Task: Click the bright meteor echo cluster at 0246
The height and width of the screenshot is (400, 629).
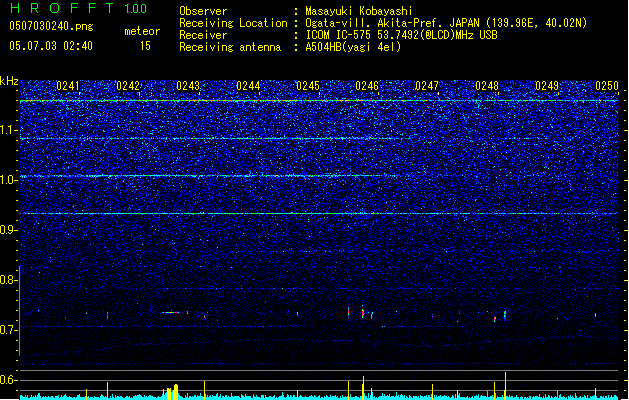Action: (x=363, y=313)
